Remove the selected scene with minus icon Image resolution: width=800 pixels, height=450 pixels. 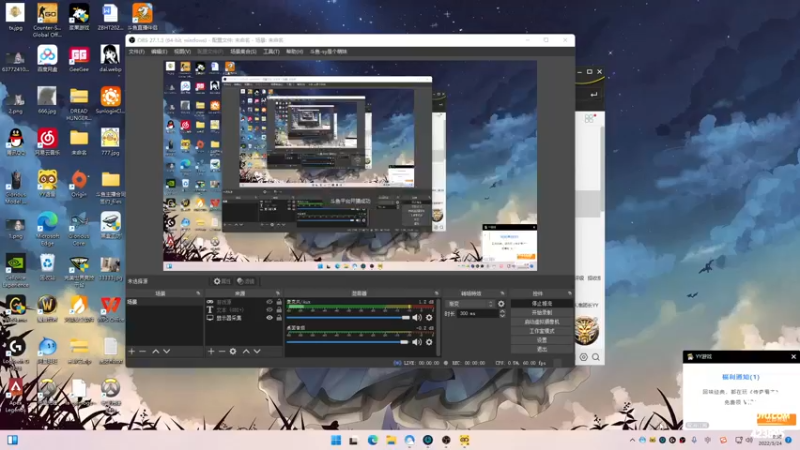point(143,352)
